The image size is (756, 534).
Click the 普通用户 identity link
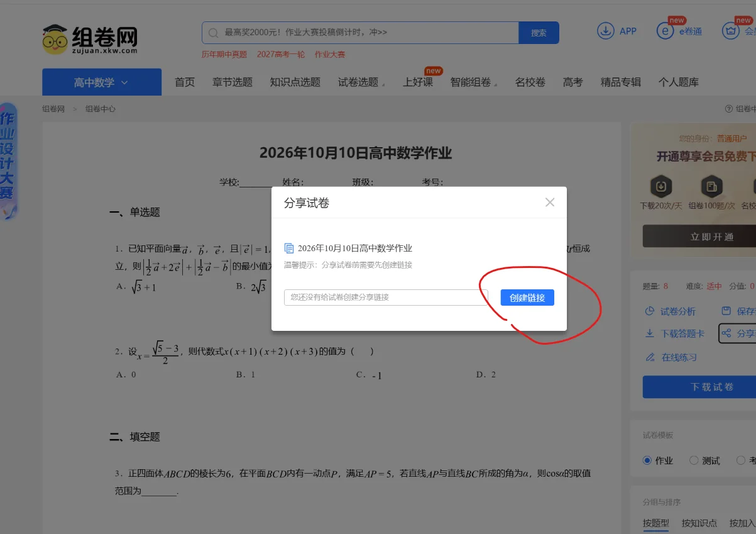[732, 138]
